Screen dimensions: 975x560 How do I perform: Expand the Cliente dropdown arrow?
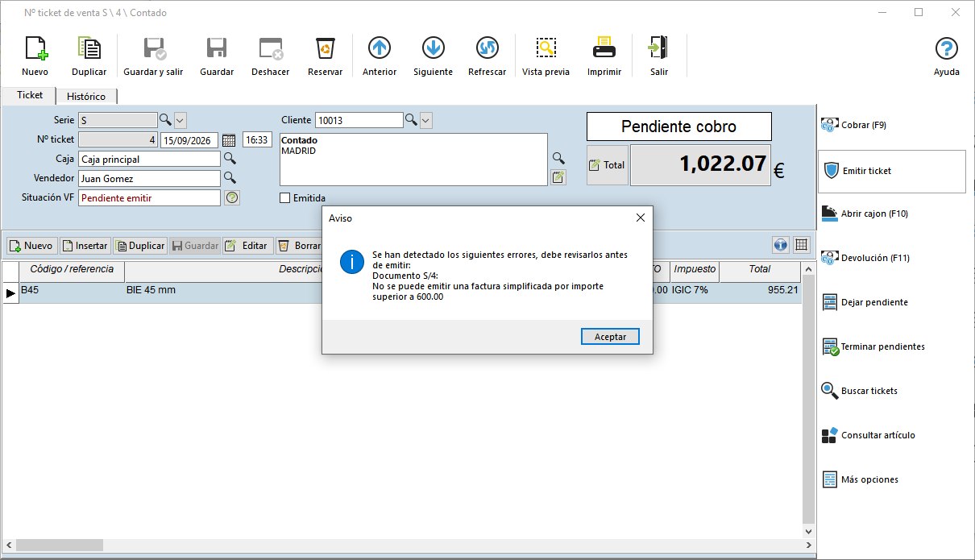point(426,120)
